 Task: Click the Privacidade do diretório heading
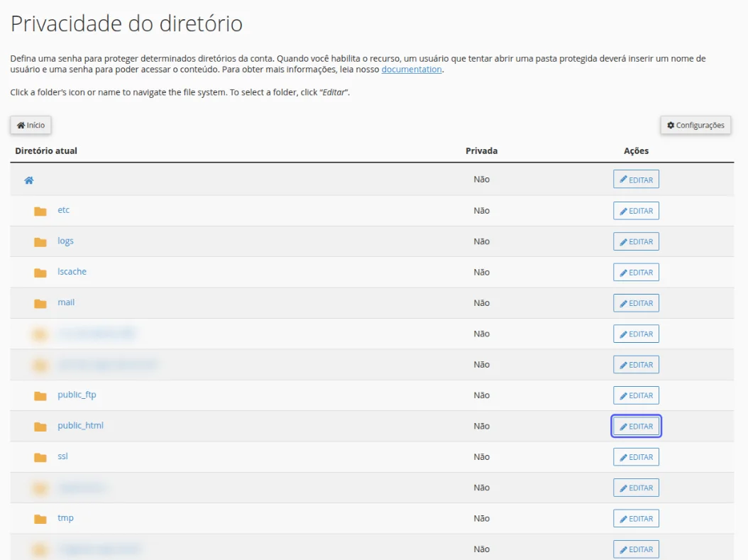pyautogui.click(x=126, y=23)
